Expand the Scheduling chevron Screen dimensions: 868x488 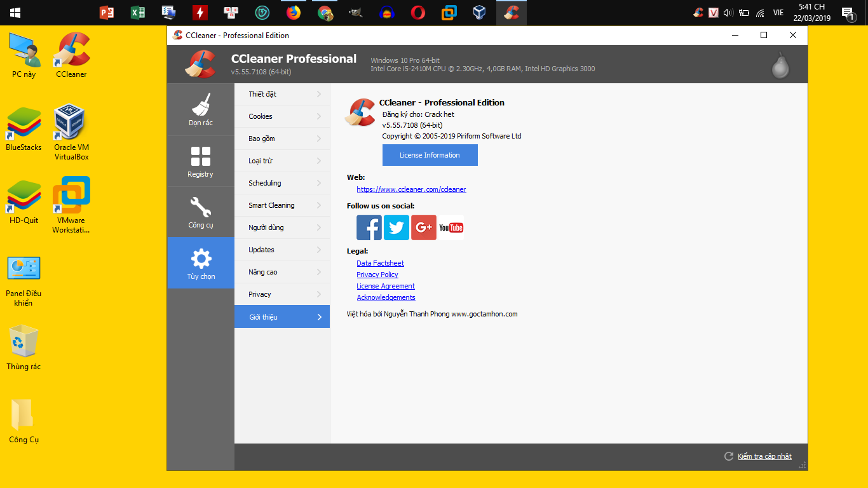pos(319,183)
